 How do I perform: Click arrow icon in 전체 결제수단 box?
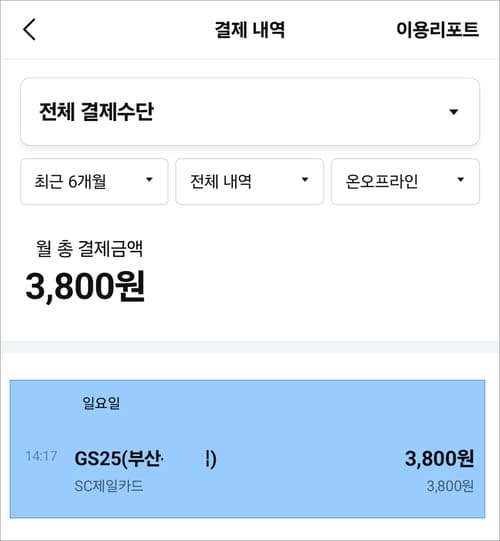tap(453, 112)
